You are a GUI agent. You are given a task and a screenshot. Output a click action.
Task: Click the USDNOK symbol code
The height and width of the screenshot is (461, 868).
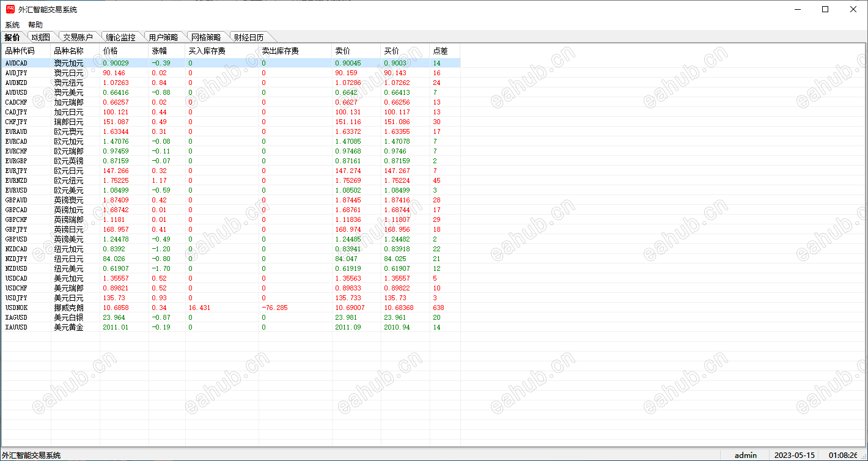click(x=17, y=308)
